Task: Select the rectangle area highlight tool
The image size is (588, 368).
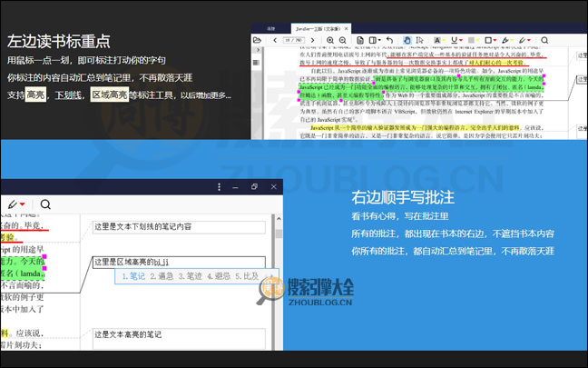Action: coord(488,41)
